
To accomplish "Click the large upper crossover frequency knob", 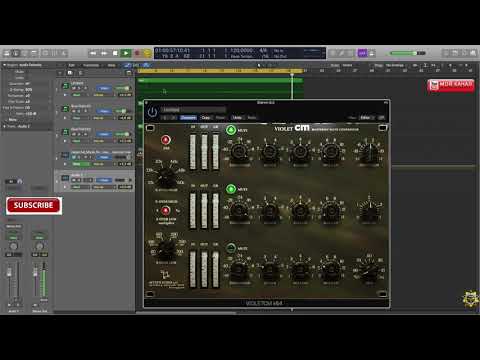I will pyautogui.click(x=166, y=177).
